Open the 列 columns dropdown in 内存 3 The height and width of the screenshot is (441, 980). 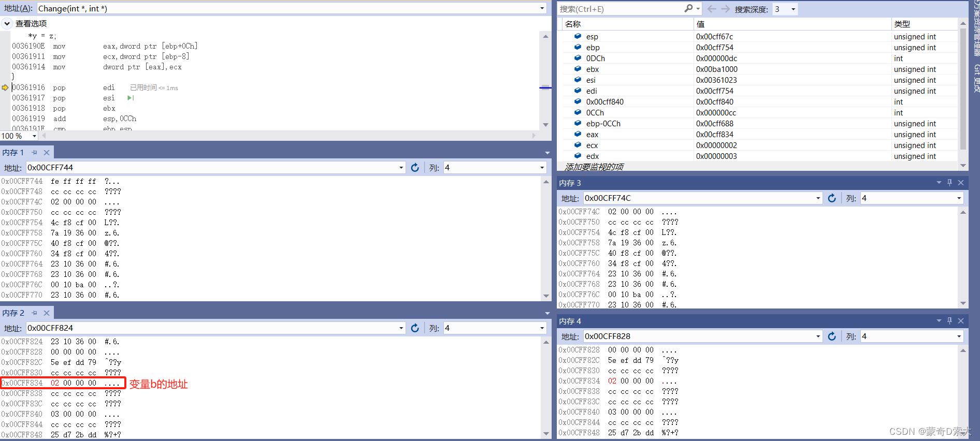[959, 198]
